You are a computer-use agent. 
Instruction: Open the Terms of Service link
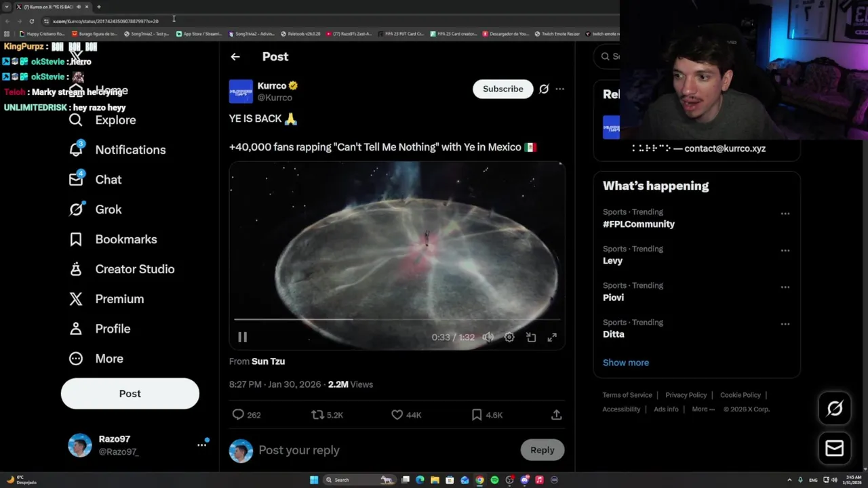click(x=627, y=395)
